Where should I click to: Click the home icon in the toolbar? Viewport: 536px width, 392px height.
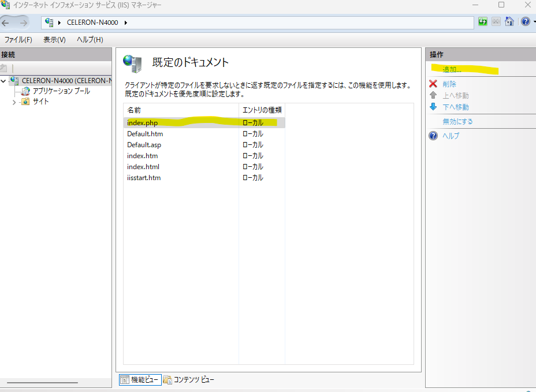[509, 22]
